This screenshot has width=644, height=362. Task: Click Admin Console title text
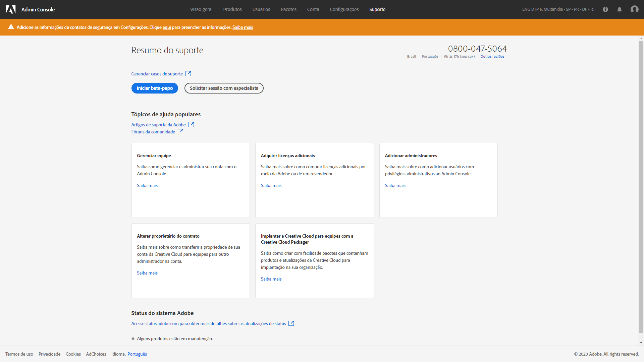(x=38, y=9)
